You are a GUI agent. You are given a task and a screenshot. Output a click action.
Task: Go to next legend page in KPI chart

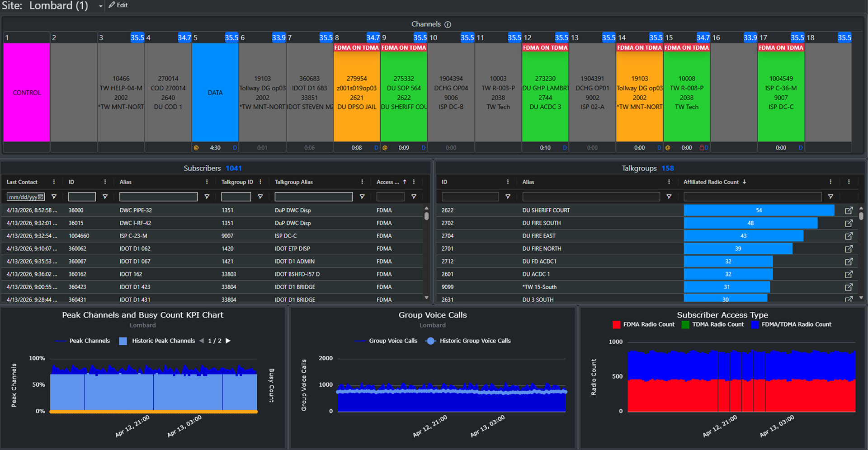click(228, 341)
